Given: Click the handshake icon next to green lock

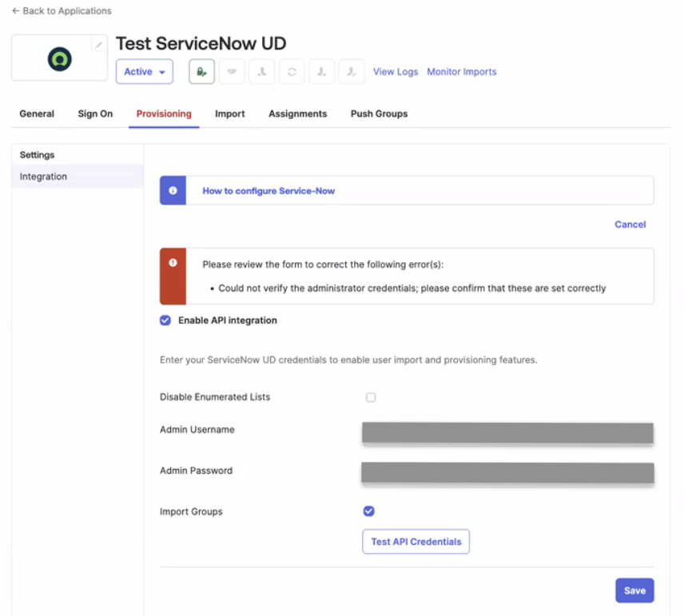Looking at the screenshot, I should click(232, 71).
